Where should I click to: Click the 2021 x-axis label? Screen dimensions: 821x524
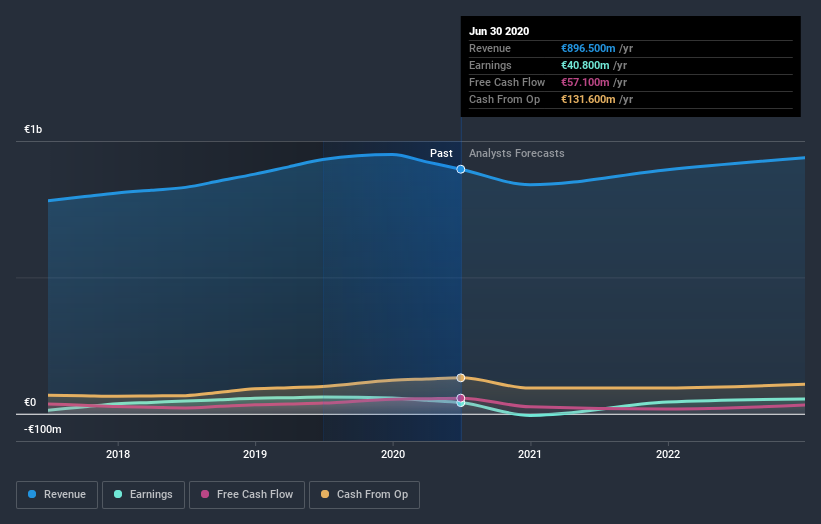(x=530, y=454)
